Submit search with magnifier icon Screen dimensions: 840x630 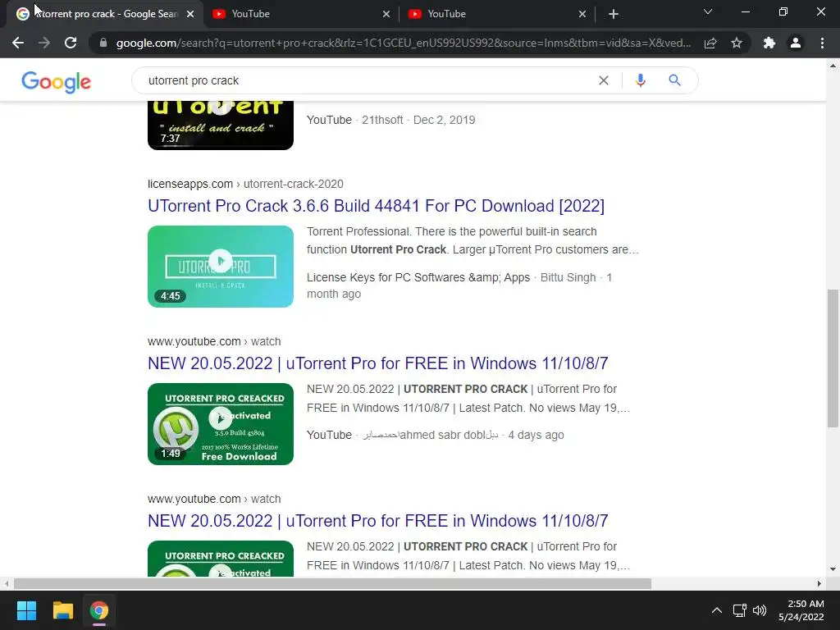coord(674,80)
